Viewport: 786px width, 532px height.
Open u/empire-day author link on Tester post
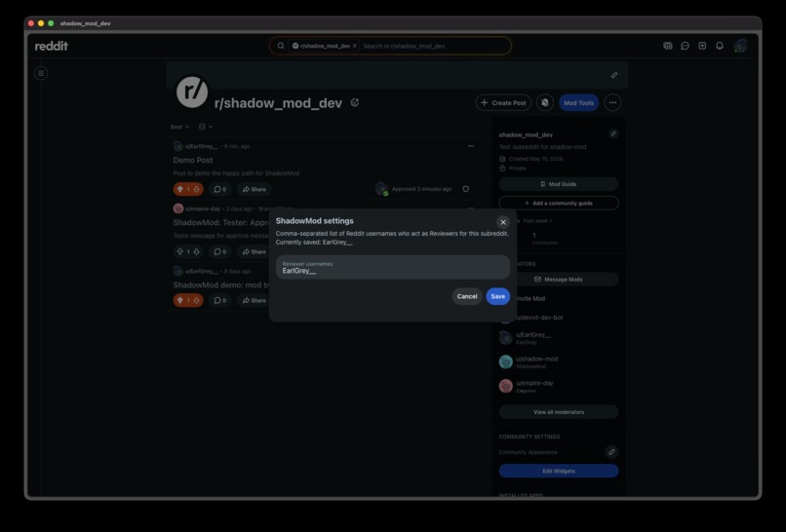point(203,209)
